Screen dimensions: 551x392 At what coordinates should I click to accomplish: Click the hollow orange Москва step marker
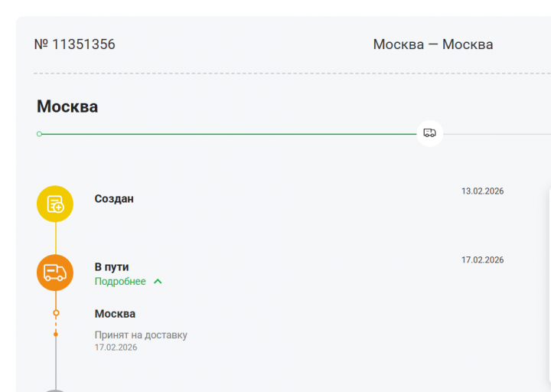click(x=56, y=313)
